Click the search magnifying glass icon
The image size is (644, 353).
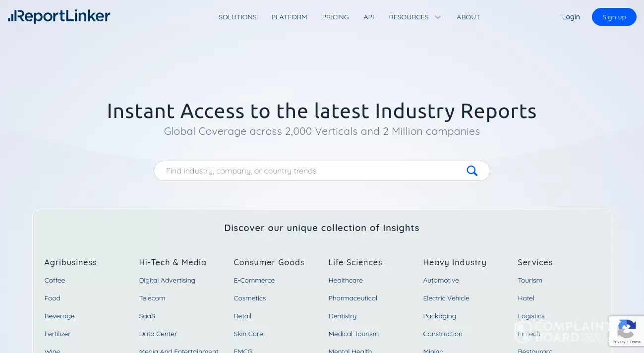(x=472, y=171)
